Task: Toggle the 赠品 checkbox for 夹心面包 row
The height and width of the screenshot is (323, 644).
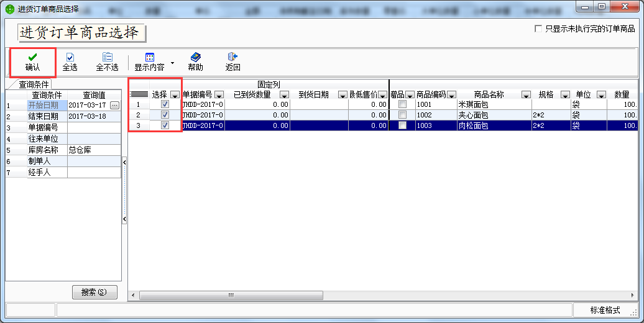Action: [402, 115]
